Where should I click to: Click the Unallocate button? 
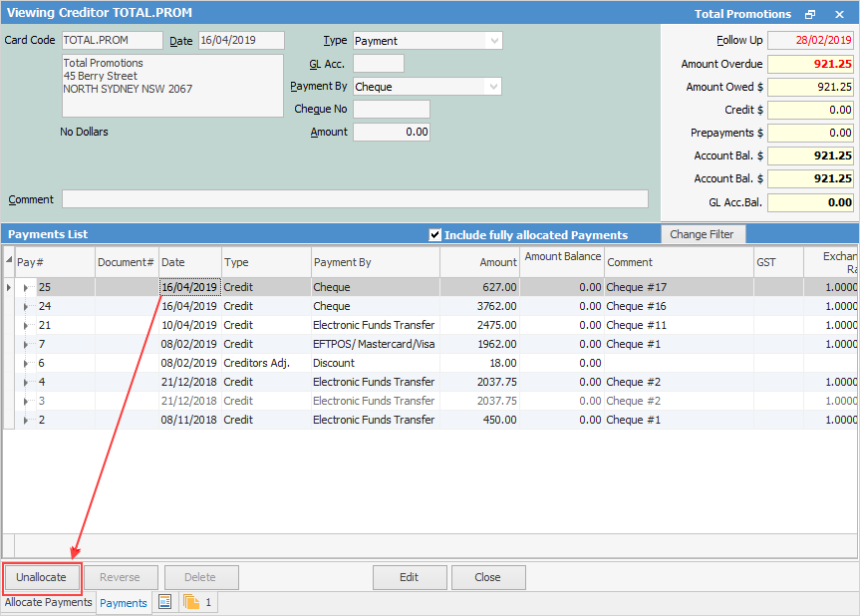pyautogui.click(x=41, y=577)
